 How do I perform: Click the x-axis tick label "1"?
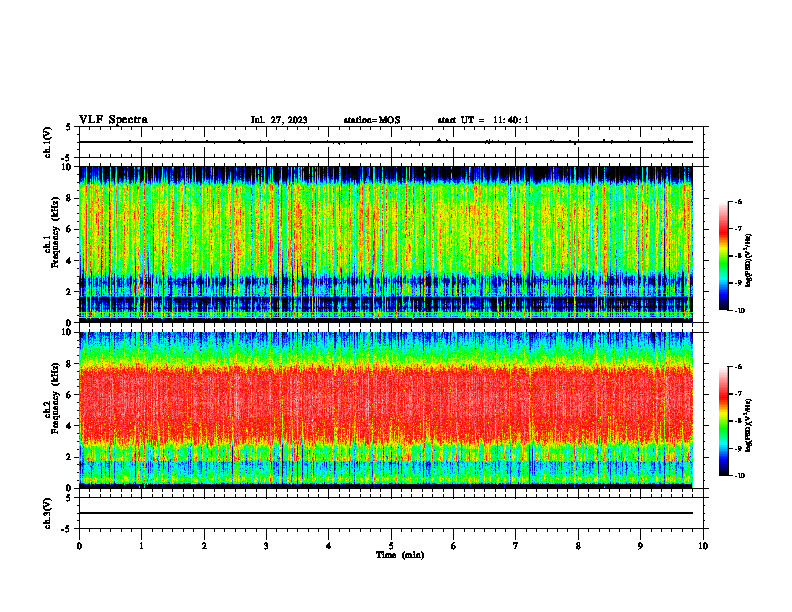pos(141,546)
